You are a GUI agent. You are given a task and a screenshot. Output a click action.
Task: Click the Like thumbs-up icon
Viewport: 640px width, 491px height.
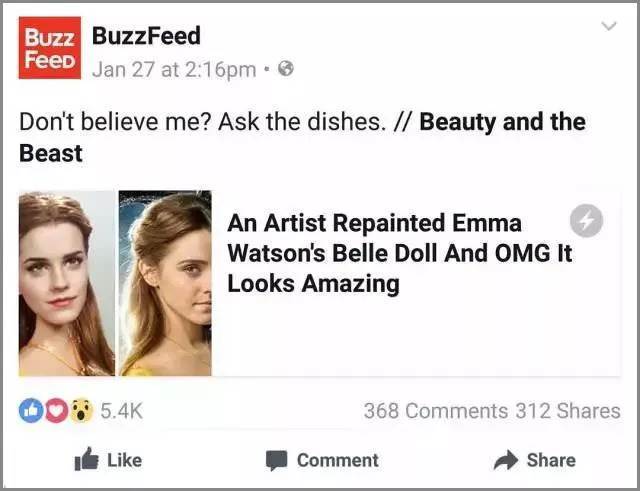point(87,459)
